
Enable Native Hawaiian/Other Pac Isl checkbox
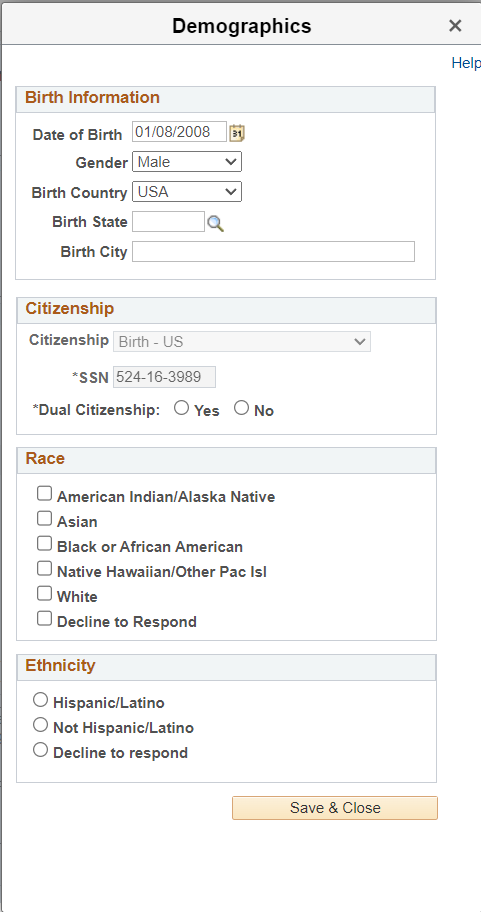[x=44, y=569]
